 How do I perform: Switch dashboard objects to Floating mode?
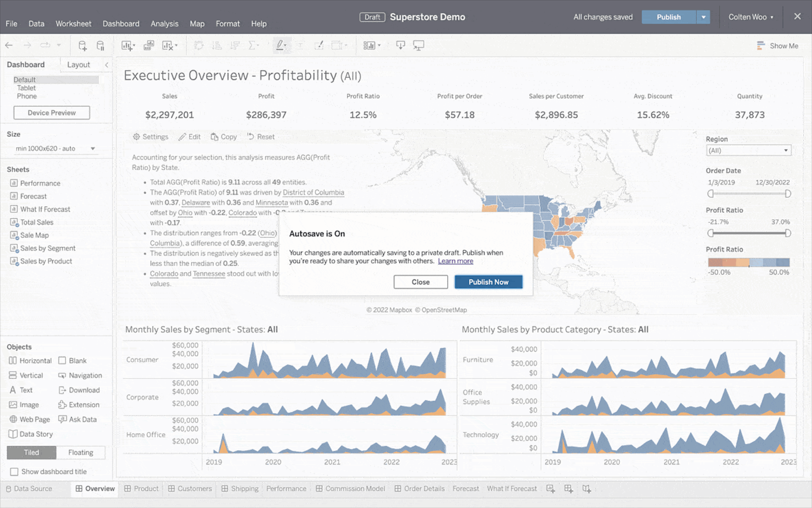(x=80, y=452)
